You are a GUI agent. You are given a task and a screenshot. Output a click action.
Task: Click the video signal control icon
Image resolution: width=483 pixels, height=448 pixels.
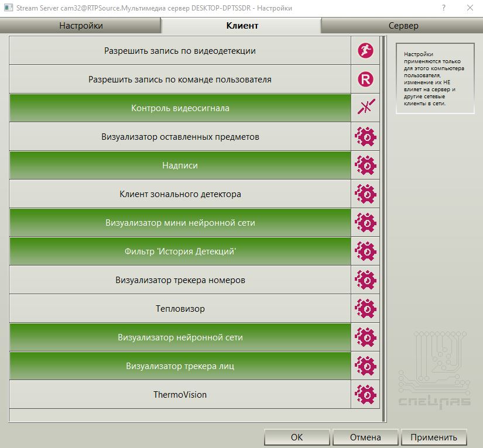click(366, 107)
